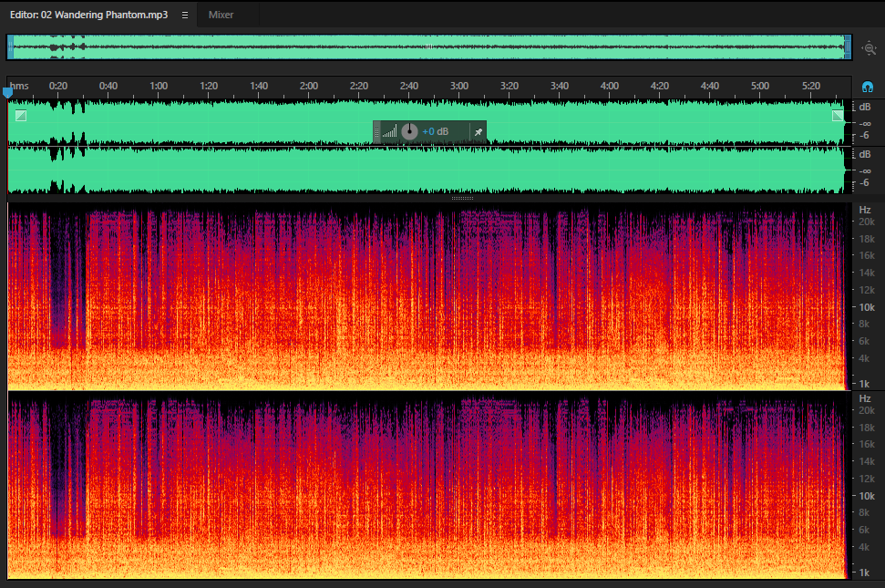Click 1k on the lower frequency scale
The height and width of the screenshot is (588, 885).
click(x=864, y=573)
